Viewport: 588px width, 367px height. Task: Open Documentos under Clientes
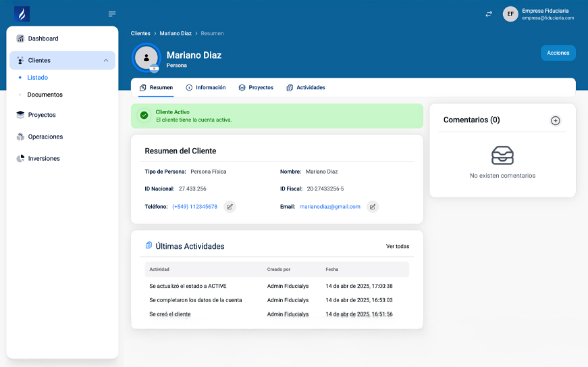(x=45, y=95)
